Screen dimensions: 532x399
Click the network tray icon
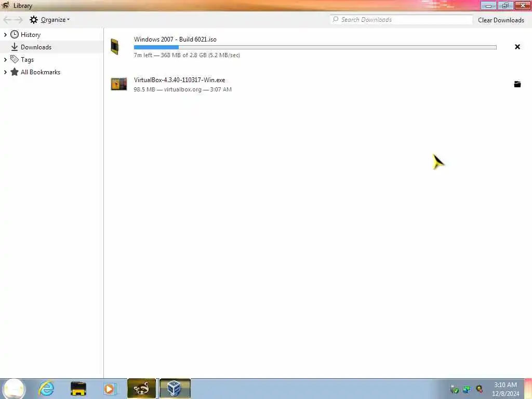(x=467, y=389)
